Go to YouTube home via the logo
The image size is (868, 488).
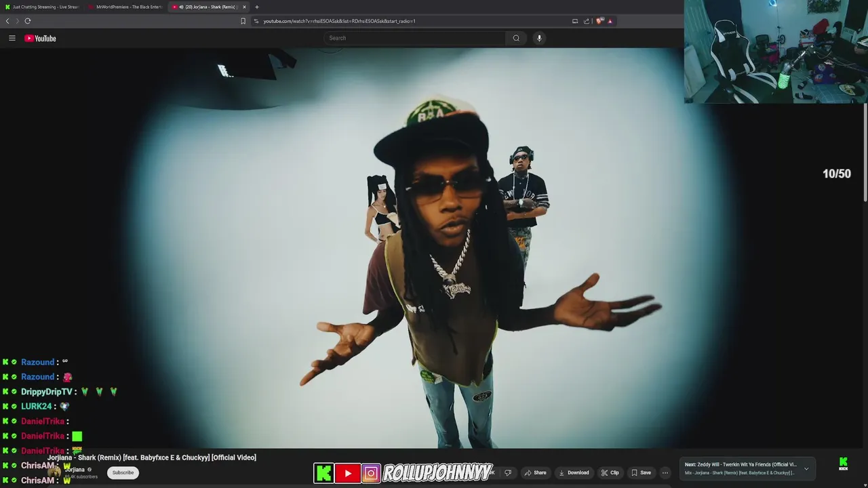(41, 38)
